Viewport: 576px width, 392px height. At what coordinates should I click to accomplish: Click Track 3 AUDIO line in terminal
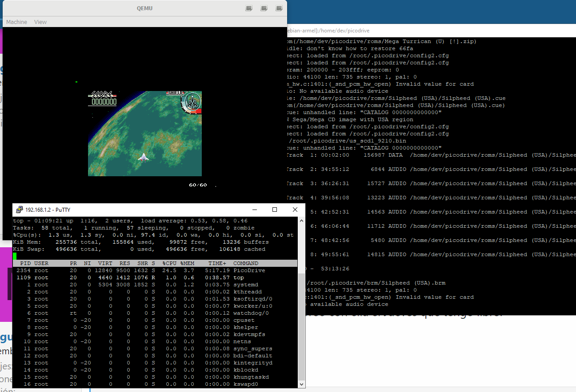click(432, 183)
